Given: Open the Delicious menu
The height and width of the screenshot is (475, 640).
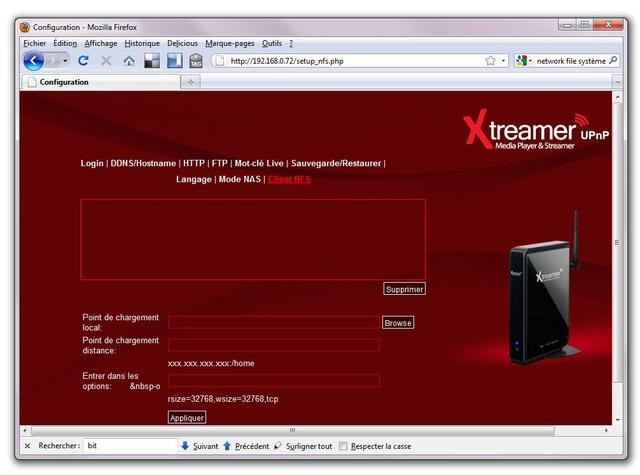Looking at the screenshot, I should coord(182,43).
